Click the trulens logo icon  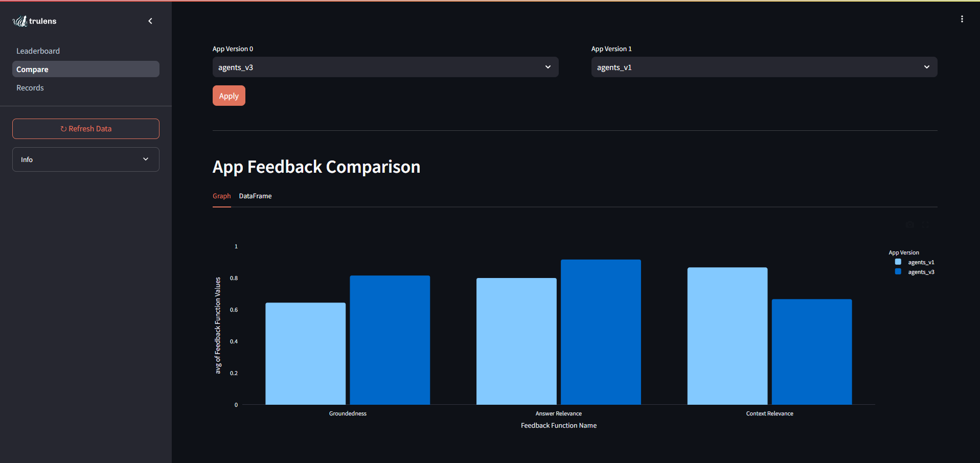tap(20, 21)
